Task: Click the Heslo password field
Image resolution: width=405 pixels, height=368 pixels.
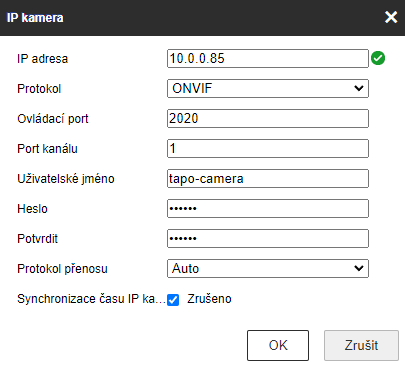Action: tap(268, 208)
